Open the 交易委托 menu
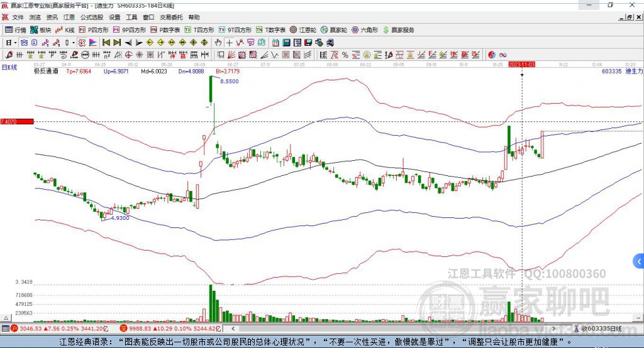The image size is (644, 348). [171, 17]
